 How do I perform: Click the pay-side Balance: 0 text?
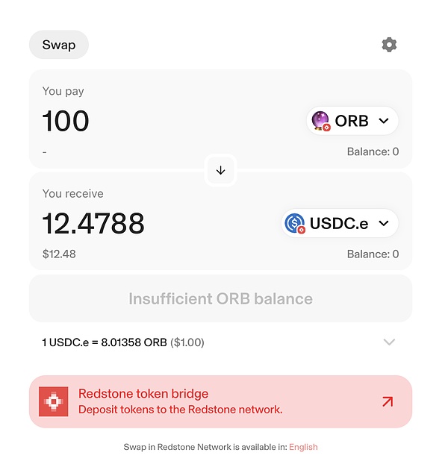pos(373,151)
